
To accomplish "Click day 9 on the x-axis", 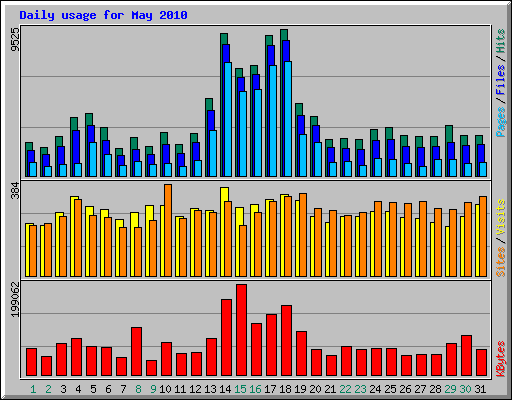I will pyautogui.click(x=153, y=389).
